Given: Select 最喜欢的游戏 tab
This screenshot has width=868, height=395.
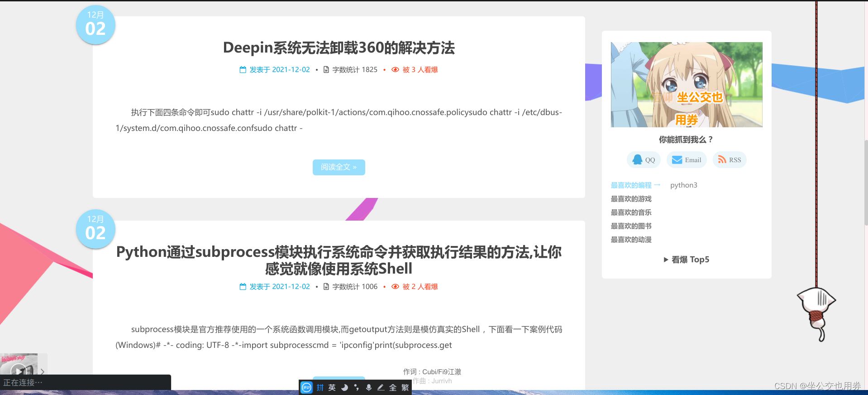Looking at the screenshot, I should tap(631, 199).
